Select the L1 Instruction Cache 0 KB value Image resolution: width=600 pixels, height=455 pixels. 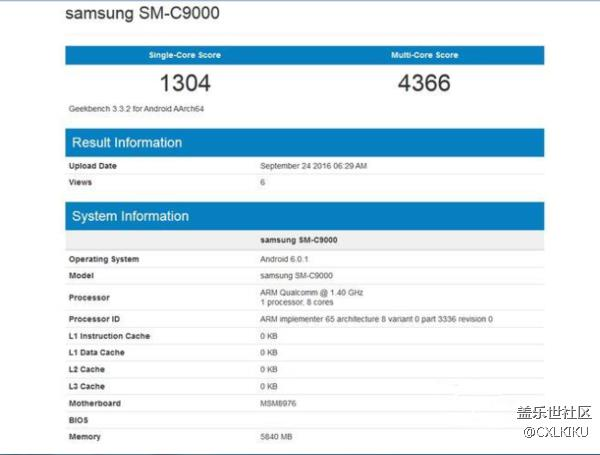(x=269, y=336)
